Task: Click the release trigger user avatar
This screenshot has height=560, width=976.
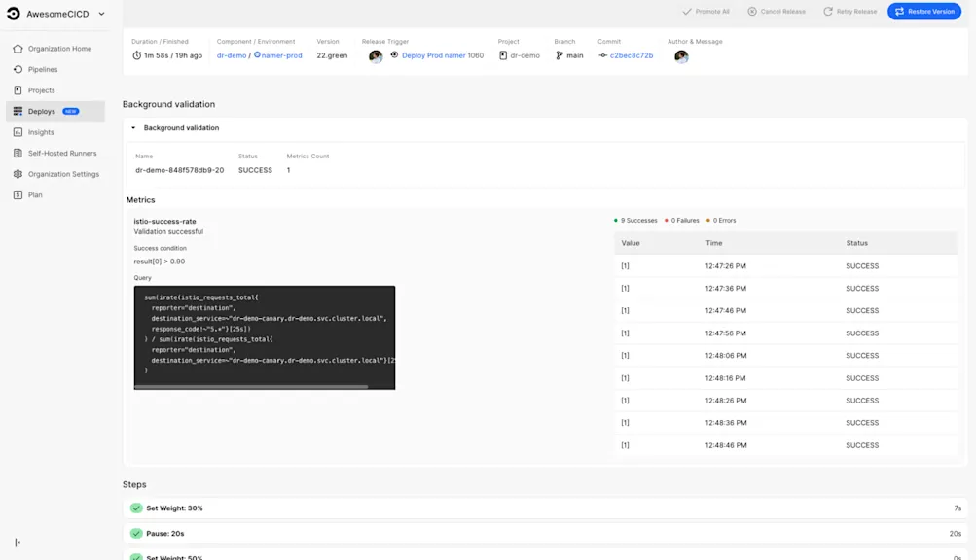Action: (x=376, y=56)
